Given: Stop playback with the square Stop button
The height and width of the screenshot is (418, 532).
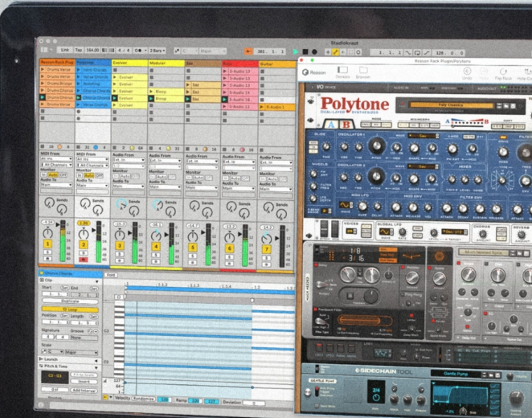Looking at the screenshot, I should (x=305, y=51).
